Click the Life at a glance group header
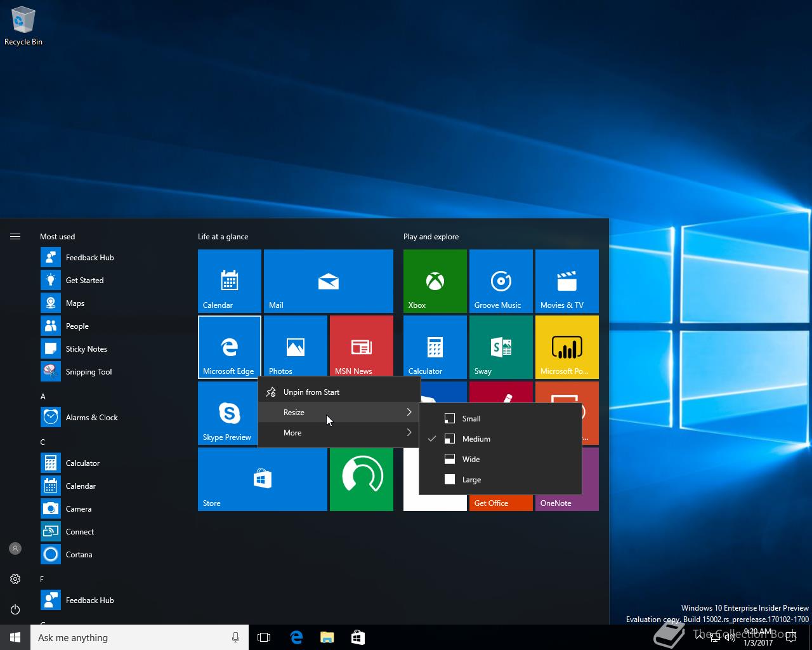812x650 pixels. pyautogui.click(x=223, y=236)
